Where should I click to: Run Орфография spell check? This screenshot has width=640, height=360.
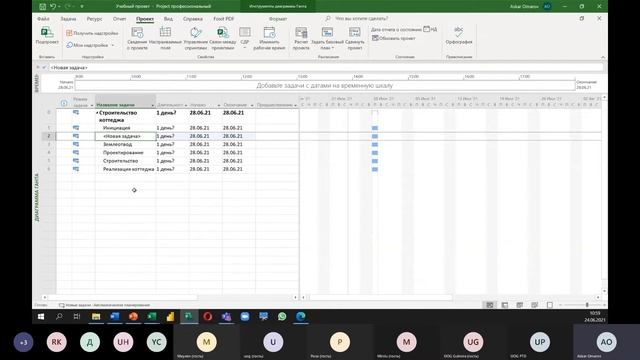coord(459,36)
